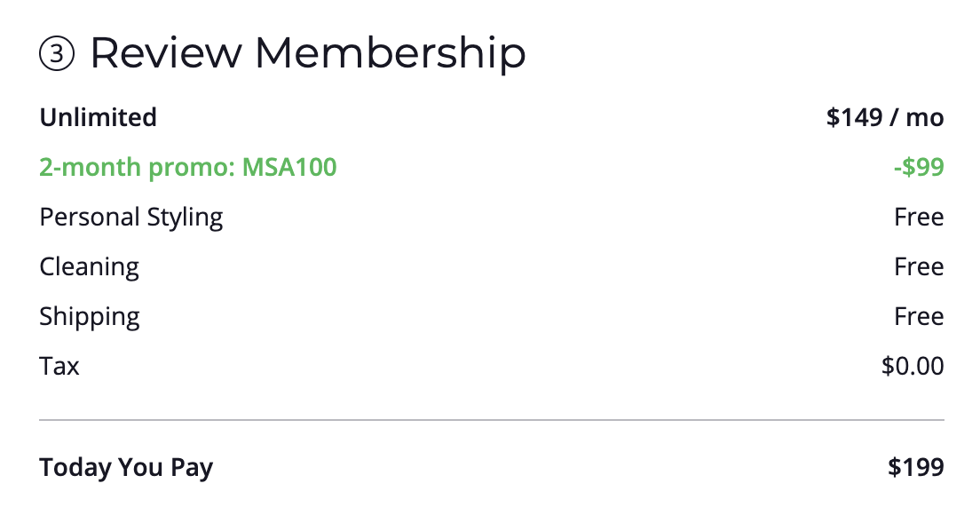Click the green '2-month promo' label
The height and width of the screenshot is (531, 980).
click(138, 167)
